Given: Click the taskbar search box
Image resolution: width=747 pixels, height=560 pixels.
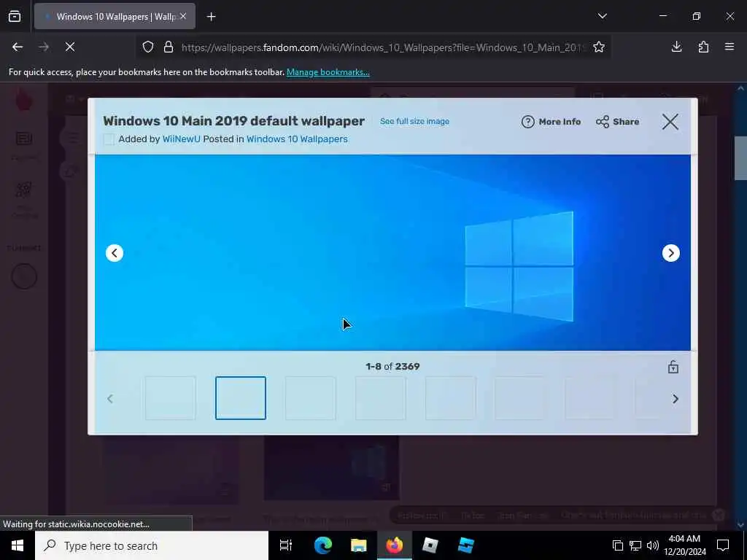Looking at the screenshot, I should (x=152, y=545).
